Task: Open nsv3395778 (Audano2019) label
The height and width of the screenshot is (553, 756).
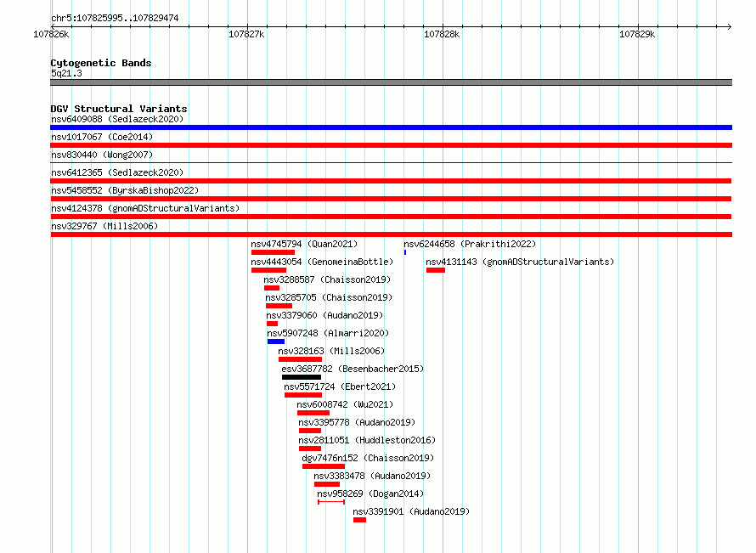Action: [x=357, y=422]
